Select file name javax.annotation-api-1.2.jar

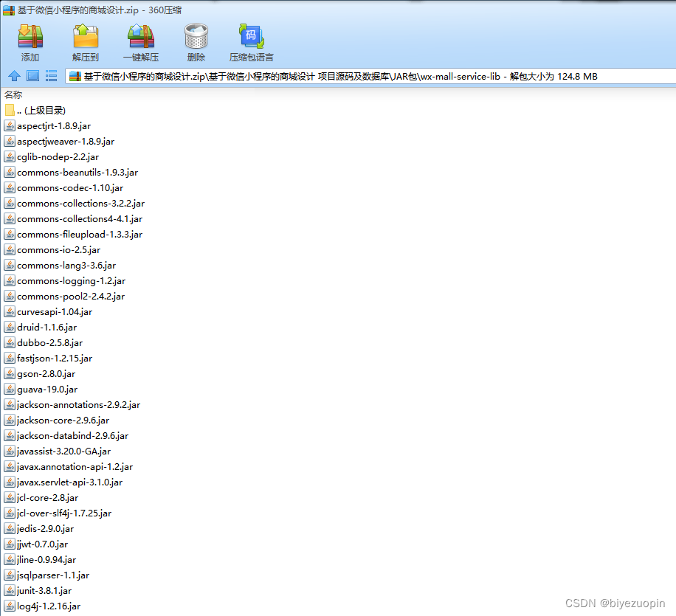[x=75, y=467]
